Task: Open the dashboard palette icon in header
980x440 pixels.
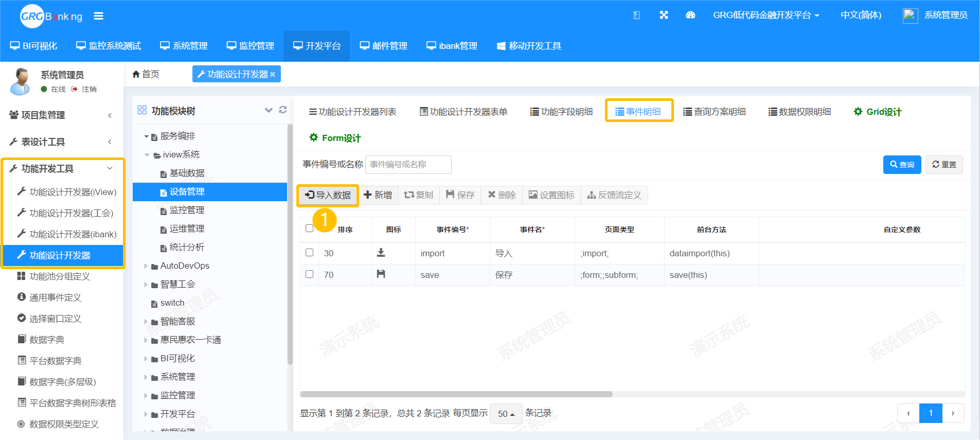Action: coord(690,15)
